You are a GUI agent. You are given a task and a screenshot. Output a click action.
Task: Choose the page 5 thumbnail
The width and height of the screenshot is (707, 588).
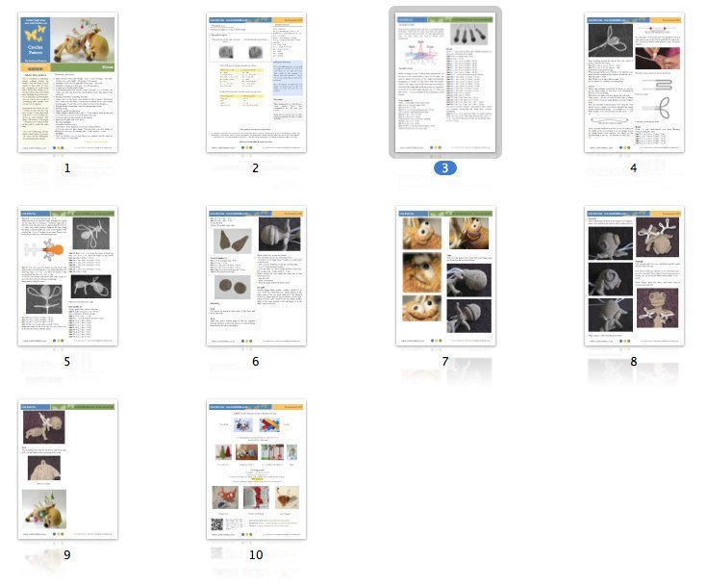click(67, 276)
